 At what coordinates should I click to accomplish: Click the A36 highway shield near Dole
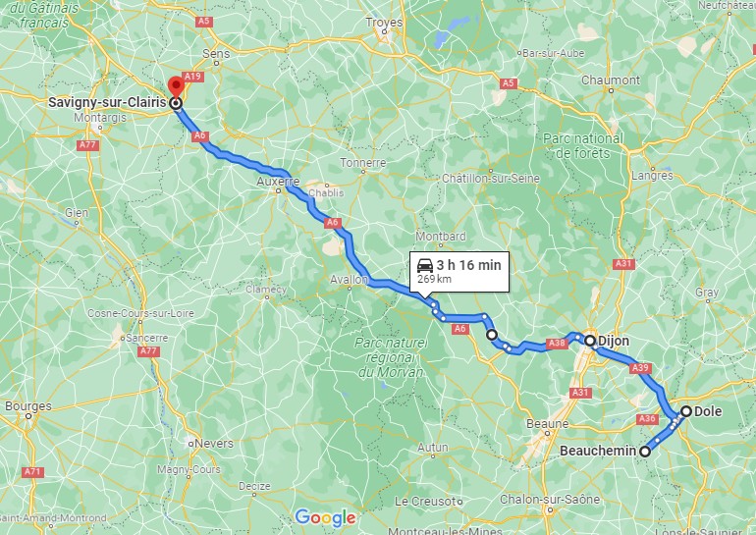pyautogui.click(x=647, y=419)
